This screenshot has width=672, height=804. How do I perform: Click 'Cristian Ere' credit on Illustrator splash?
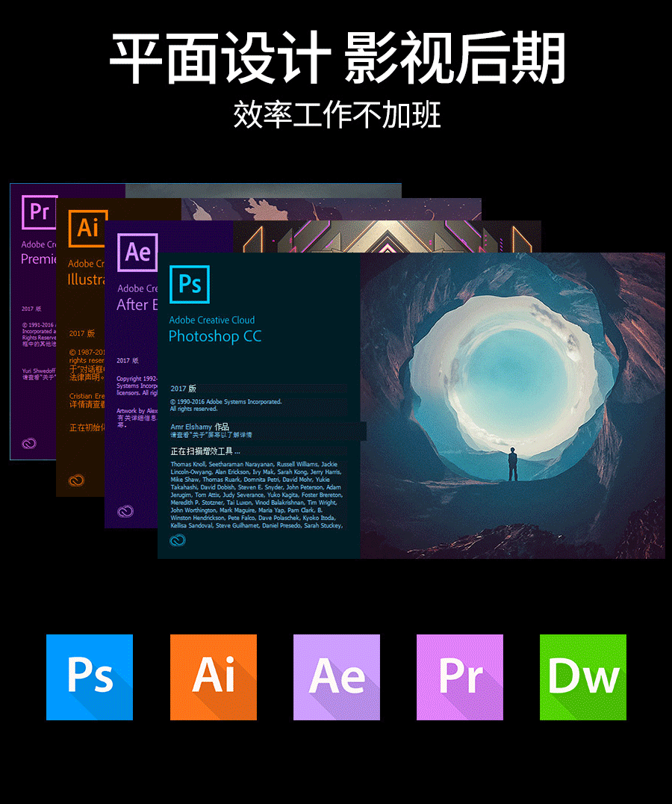(87, 396)
